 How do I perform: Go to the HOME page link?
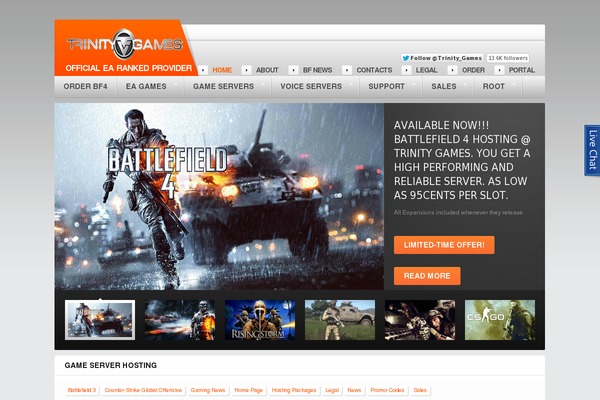click(222, 70)
